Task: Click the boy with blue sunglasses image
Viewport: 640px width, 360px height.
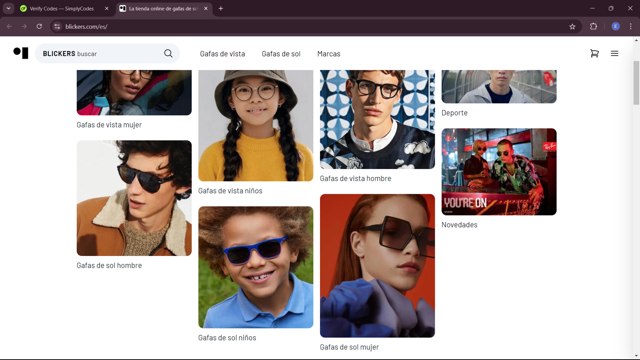Action: 256,267
